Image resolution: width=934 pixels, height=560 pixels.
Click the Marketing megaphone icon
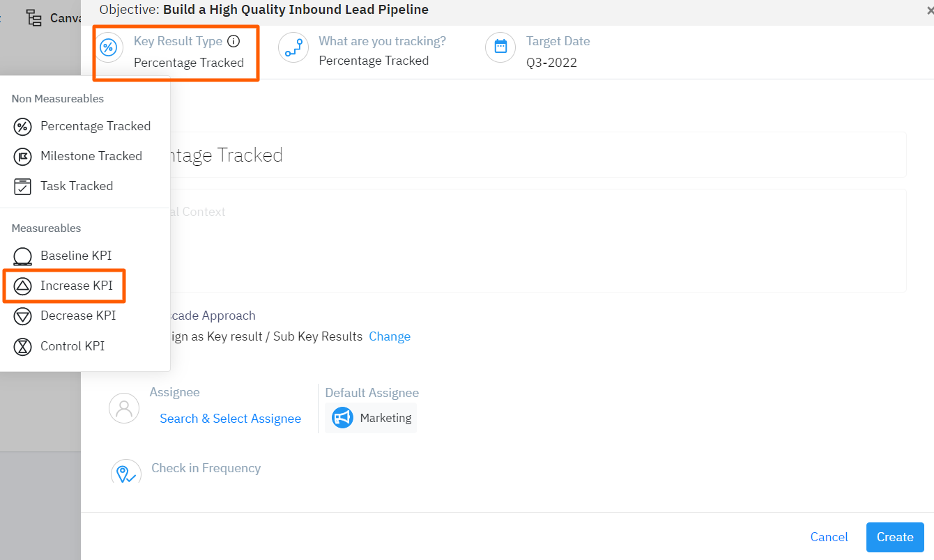(342, 418)
